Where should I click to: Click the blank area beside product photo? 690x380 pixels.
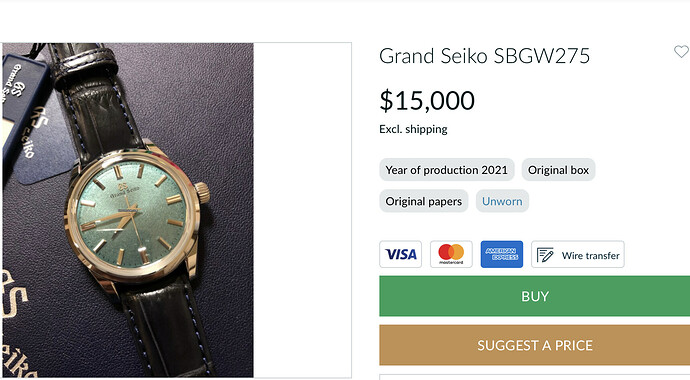[302, 210]
